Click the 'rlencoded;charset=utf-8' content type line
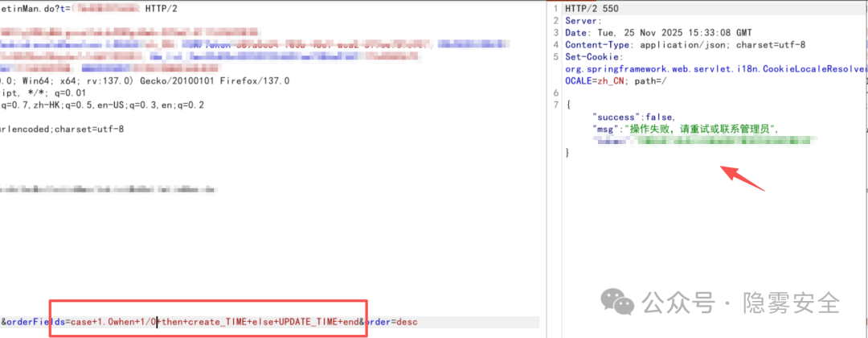Image resolution: width=868 pixels, height=338 pixels. point(62,130)
